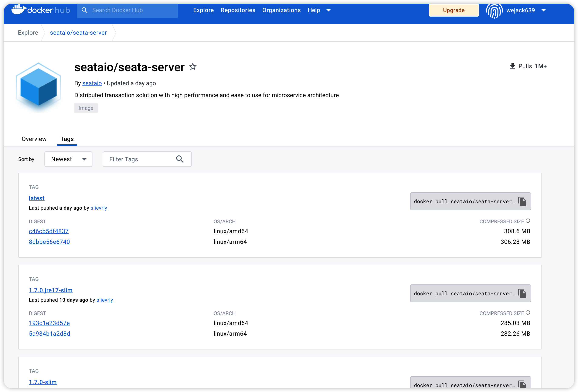The image size is (578, 392).
Task: Expand the Help menu dropdown arrow
Action: [x=329, y=10]
